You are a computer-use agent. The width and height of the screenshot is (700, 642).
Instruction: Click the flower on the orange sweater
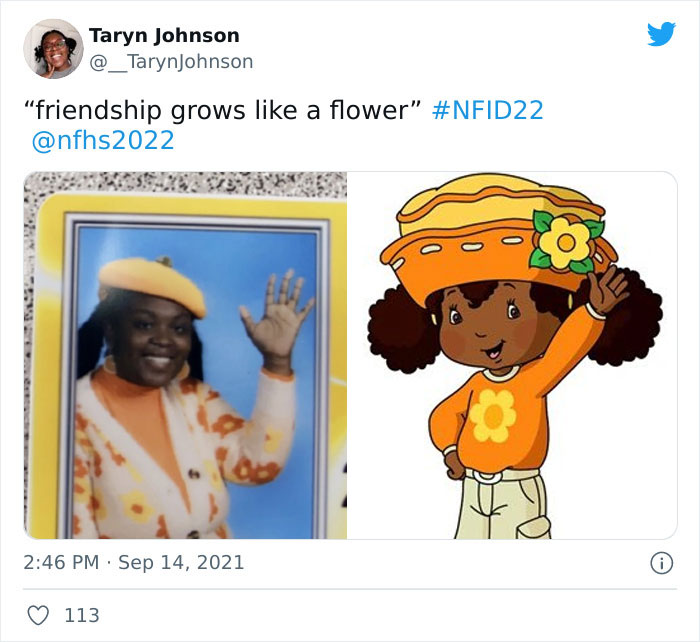click(493, 415)
